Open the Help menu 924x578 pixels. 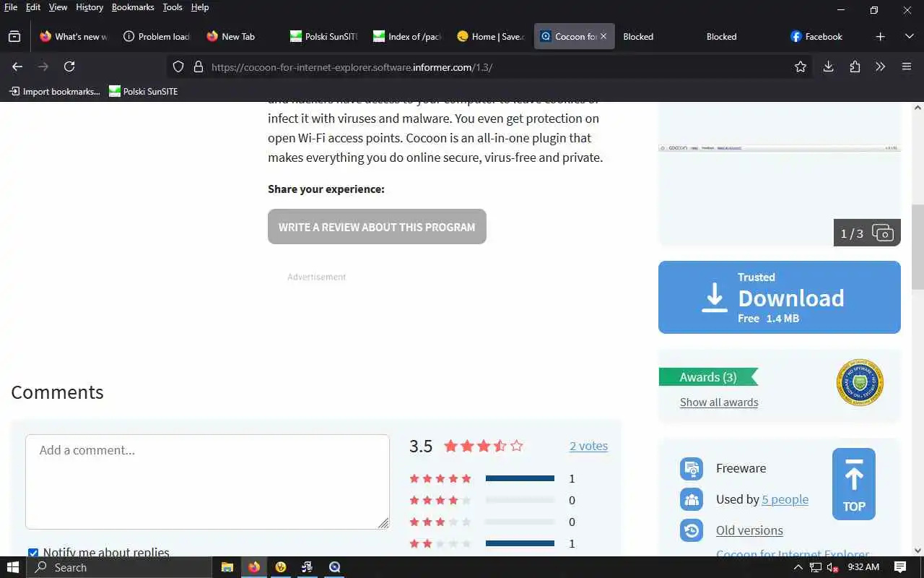tap(200, 7)
